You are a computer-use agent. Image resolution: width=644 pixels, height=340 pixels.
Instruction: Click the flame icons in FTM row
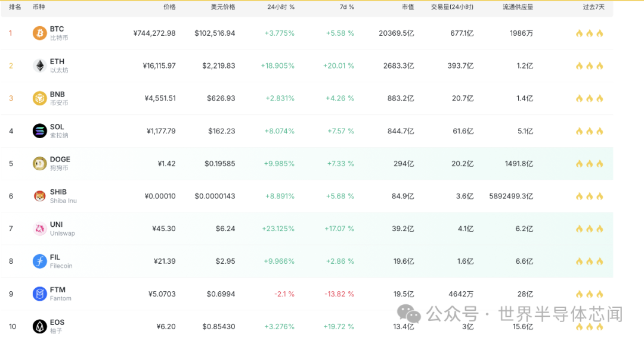pyautogui.click(x=589, y=294)
